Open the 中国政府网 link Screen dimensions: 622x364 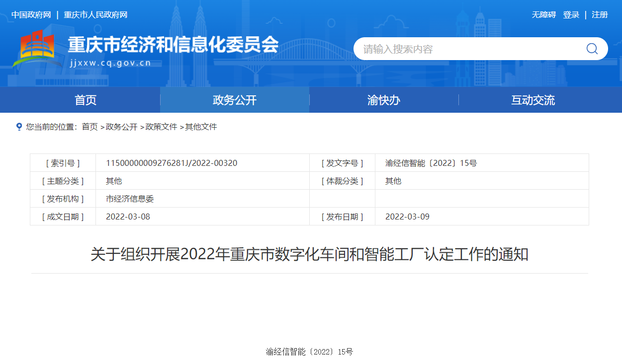[x=31, y=15]
